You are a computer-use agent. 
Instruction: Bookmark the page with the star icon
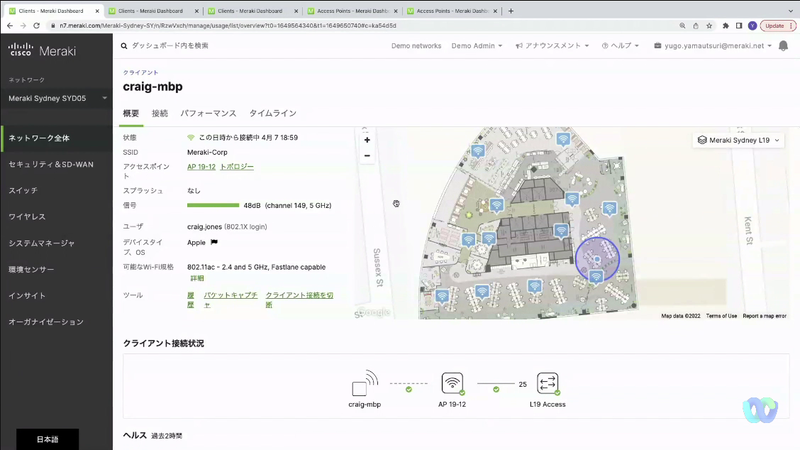pyautogui.click(x=709, y=26)
